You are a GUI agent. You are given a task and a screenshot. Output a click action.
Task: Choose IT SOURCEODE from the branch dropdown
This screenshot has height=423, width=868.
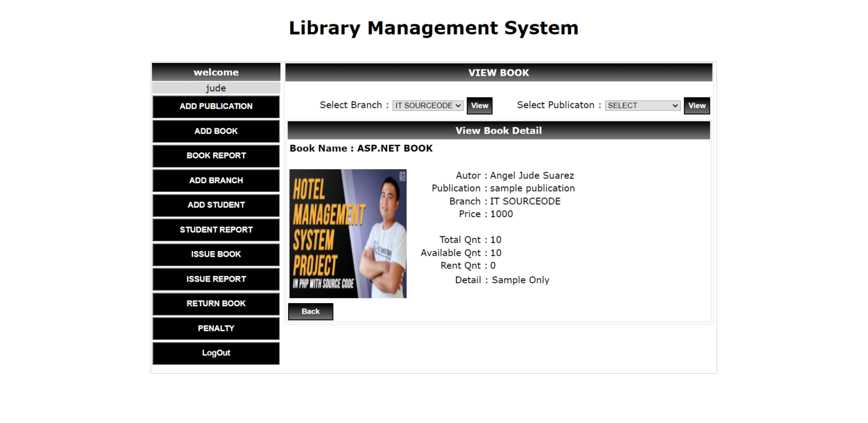pos(424,105)
